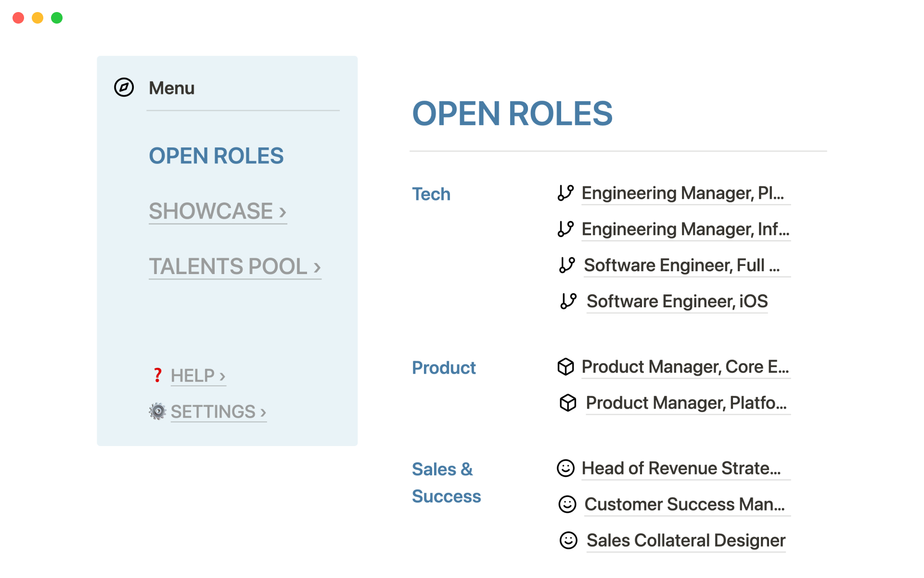Click the red question mark Help icon
This screenshot has height=578, width=924.
[x=157, y=375]
